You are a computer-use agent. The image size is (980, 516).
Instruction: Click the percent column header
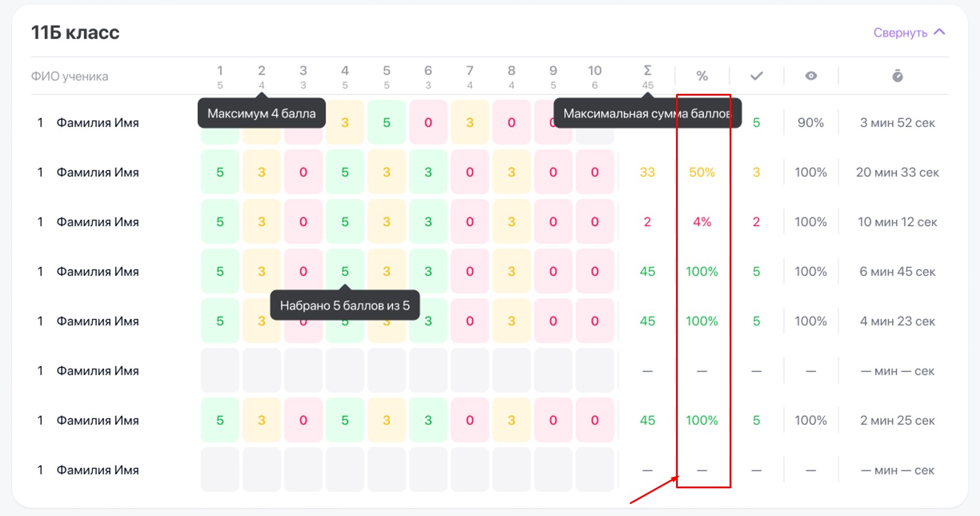click(702, 76)
